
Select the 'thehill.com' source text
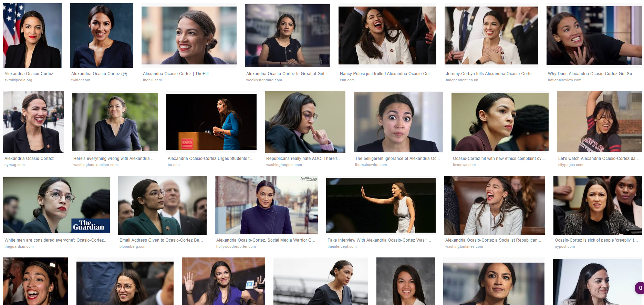pyautogui.click(x=152, y=80)
